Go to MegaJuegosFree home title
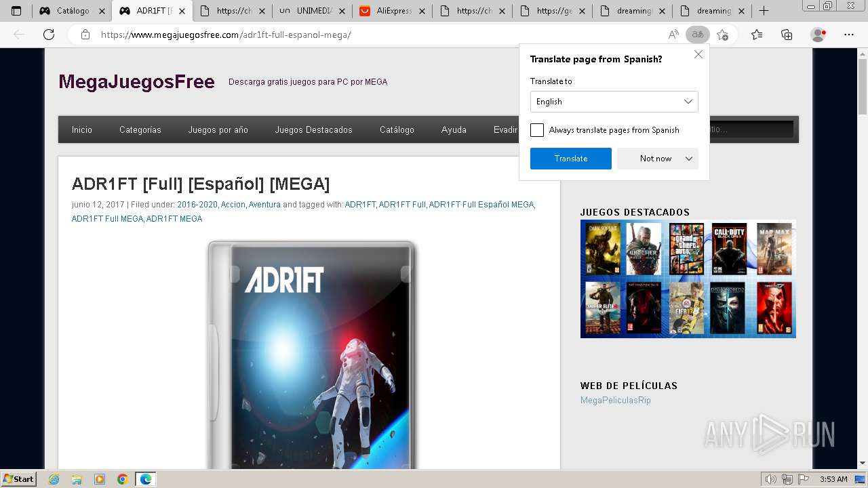The height and width of the screenshot is (488, 868). pyautogui.click(x=136, y=82)
